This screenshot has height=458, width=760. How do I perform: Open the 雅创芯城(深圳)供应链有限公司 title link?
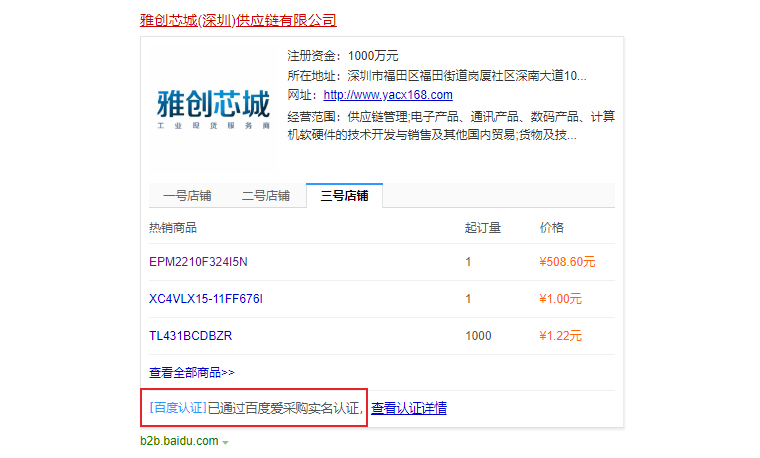click(x=238, y=20)
